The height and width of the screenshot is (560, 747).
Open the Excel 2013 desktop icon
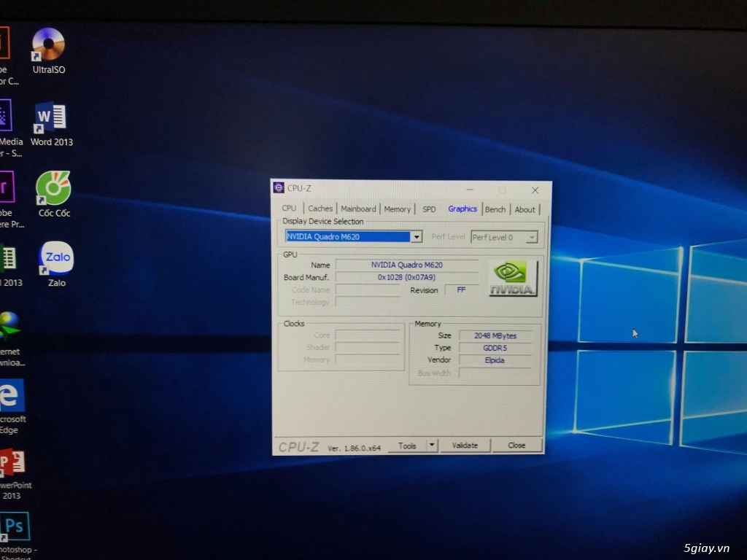(10, 264)
